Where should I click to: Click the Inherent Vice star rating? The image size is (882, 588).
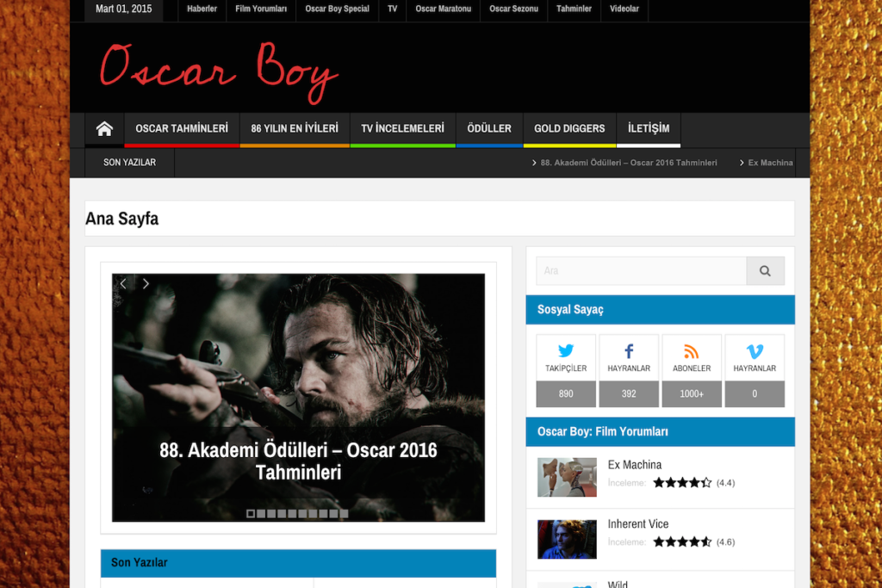click(682, 542)
